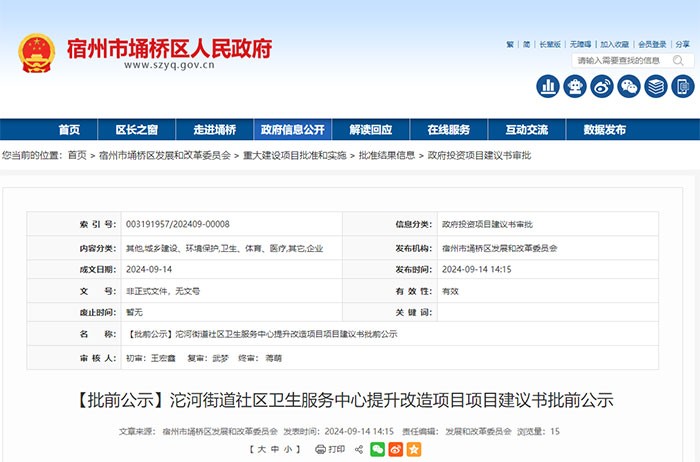The image size is (700, 462).
Task: Click the magnifier search icon
Action: (678, 60)
